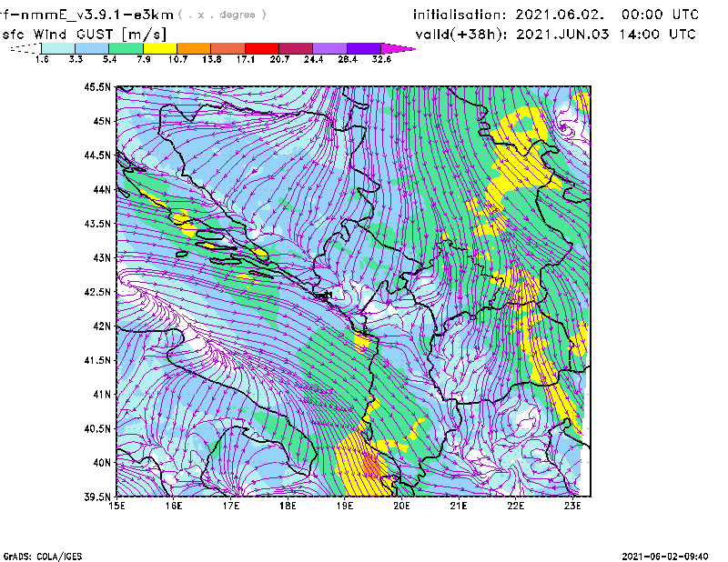Viewport: 728px width, 562px height.
Task: Click the initialisation time '00:00 UTC'
Action: coord(661,15)
